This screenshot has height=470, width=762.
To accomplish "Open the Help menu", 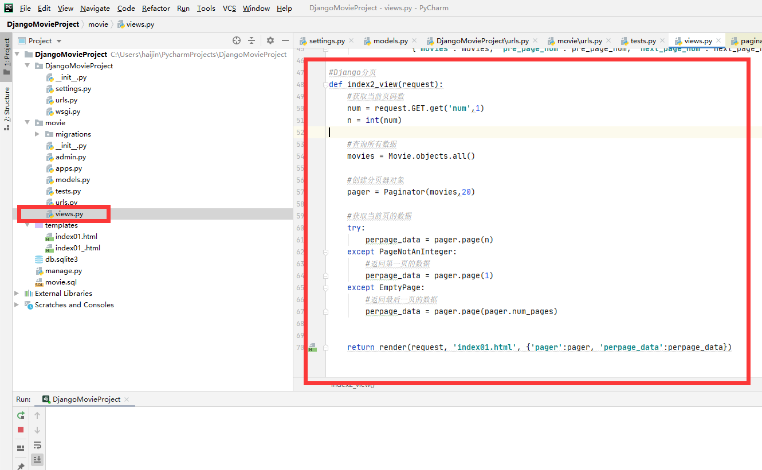I will (284, 8).
